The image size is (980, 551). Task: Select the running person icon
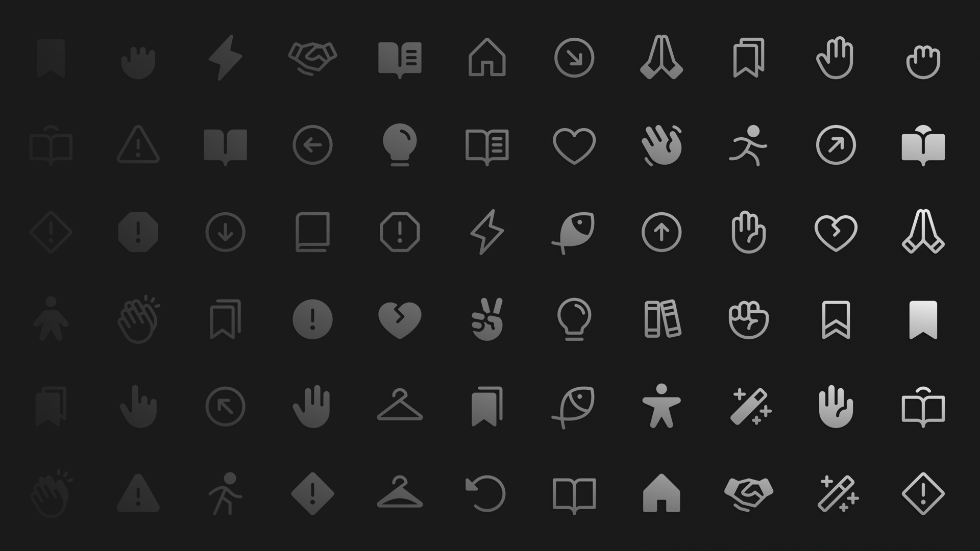click(748, 145)
